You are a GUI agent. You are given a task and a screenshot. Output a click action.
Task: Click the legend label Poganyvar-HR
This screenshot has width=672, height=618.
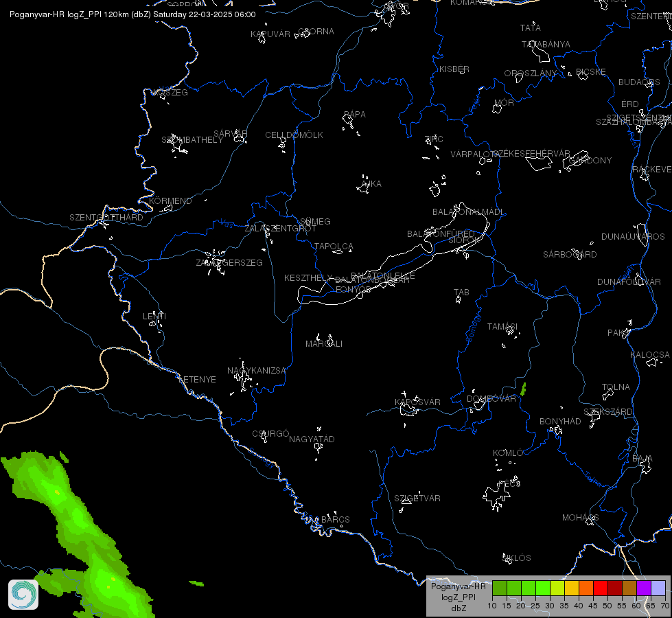(458, 586)
